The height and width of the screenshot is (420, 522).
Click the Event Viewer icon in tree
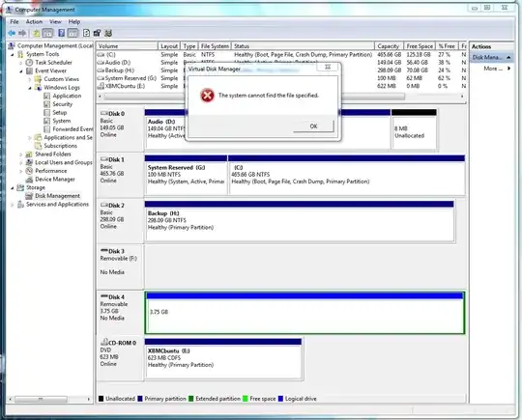point(30,70)
